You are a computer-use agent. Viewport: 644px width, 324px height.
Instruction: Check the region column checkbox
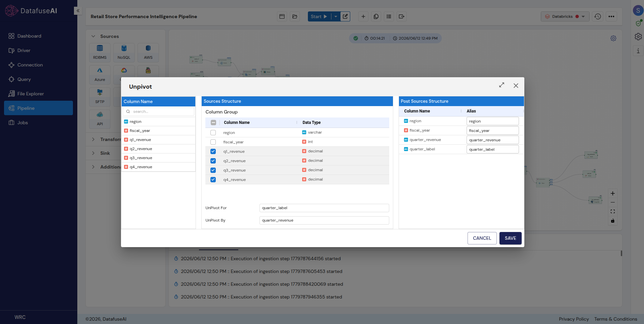[213, 133]
